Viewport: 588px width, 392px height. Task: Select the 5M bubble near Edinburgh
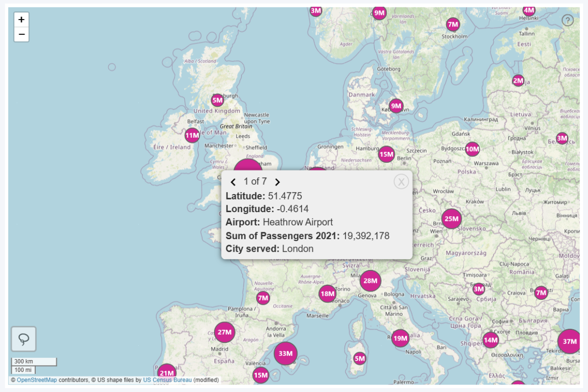[216, 100]
